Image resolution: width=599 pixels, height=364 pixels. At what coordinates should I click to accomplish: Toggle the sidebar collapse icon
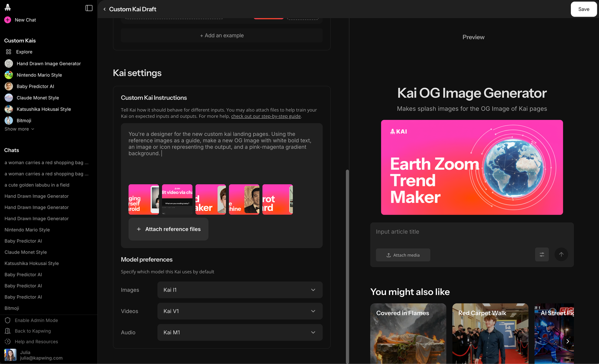[x=89, y=8]
